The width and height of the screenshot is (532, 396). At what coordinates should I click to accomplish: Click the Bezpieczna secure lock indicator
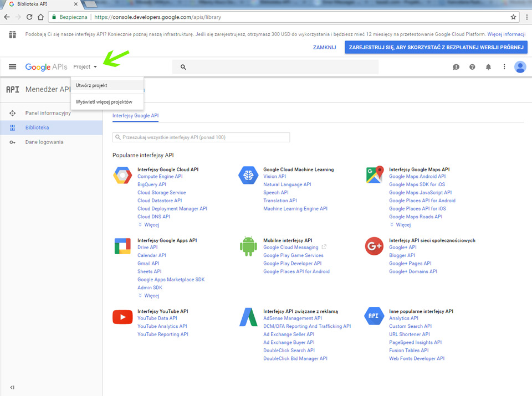click(70, 17)
